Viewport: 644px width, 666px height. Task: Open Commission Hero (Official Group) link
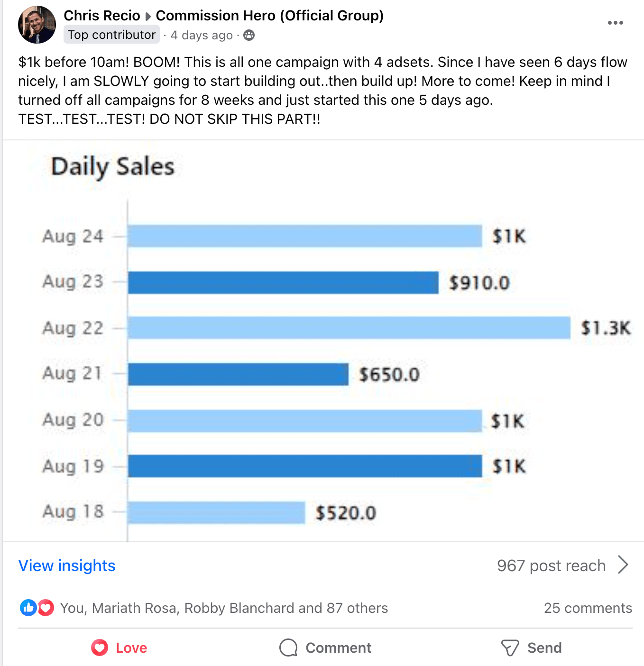click(x=269, y=16)
